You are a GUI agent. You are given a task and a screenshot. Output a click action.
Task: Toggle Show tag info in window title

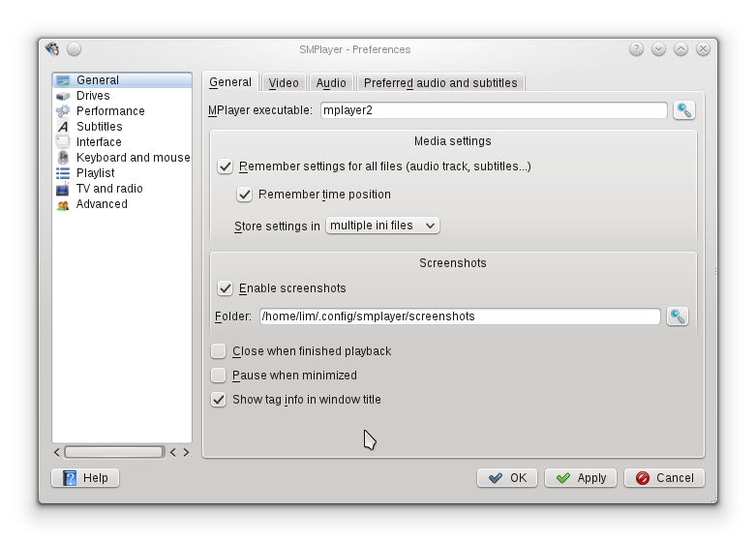coord(219,400)
